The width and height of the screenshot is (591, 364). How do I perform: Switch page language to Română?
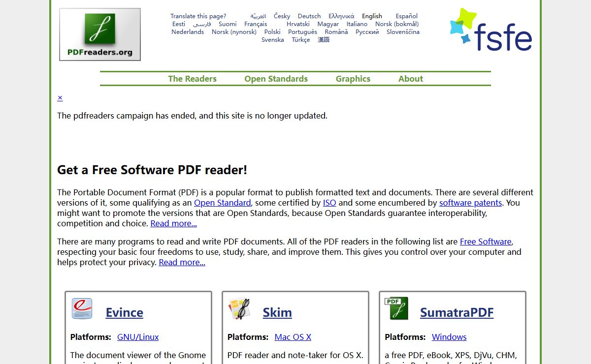pyautogui.click(x=336, y=32)
